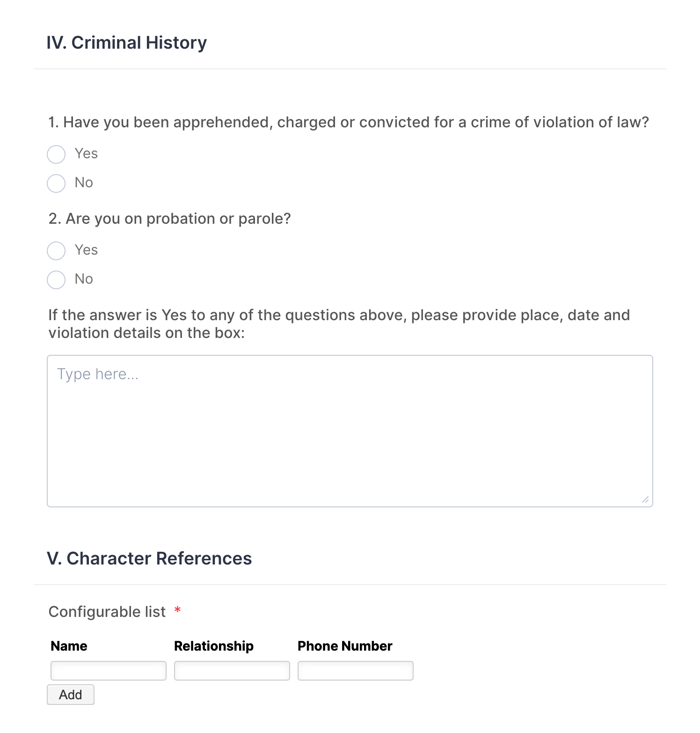Viewport: 700px width, 733px height.
Task: Click the Name column header
Action: pos(69,646)
